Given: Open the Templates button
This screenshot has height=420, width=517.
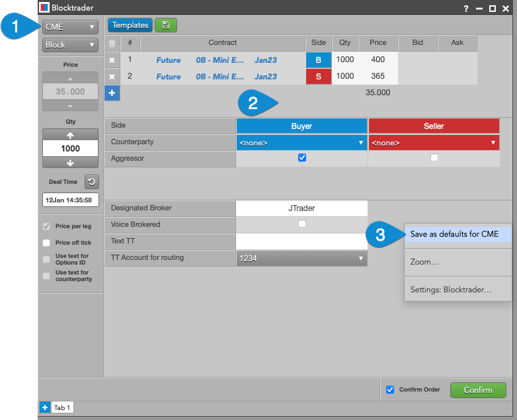Looking at the screenshot, I should pyautogui.click(x=130, y=25).
